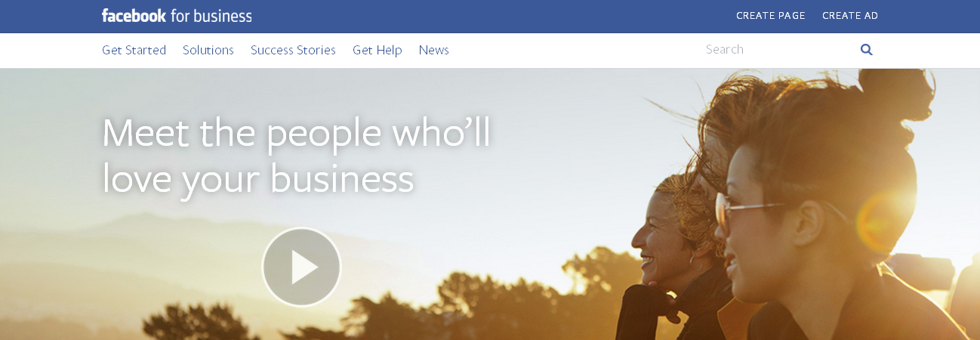The height and width of the screenshot is (340, 980).
Task: Click the magnifying glass search icon
Action: tap(866, 50)
